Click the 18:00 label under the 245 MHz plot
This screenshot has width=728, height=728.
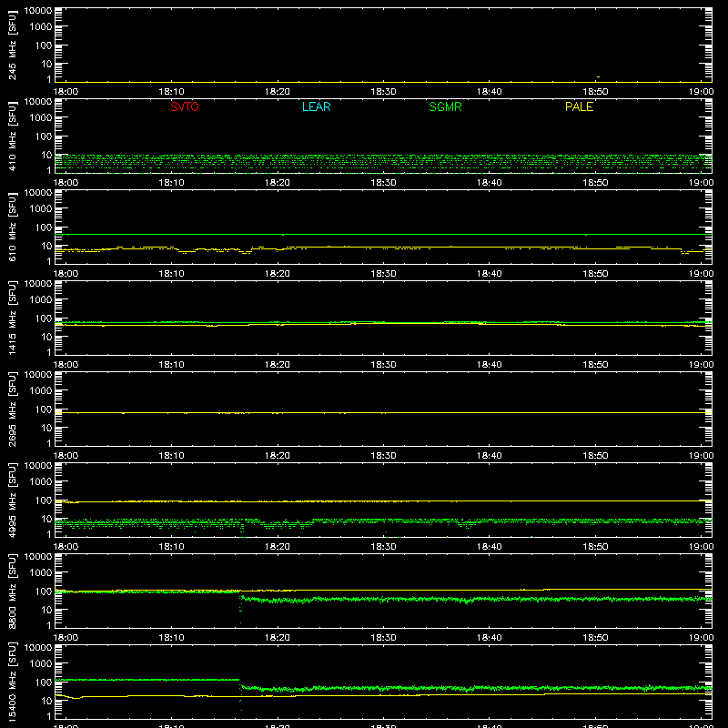[66, 92]
